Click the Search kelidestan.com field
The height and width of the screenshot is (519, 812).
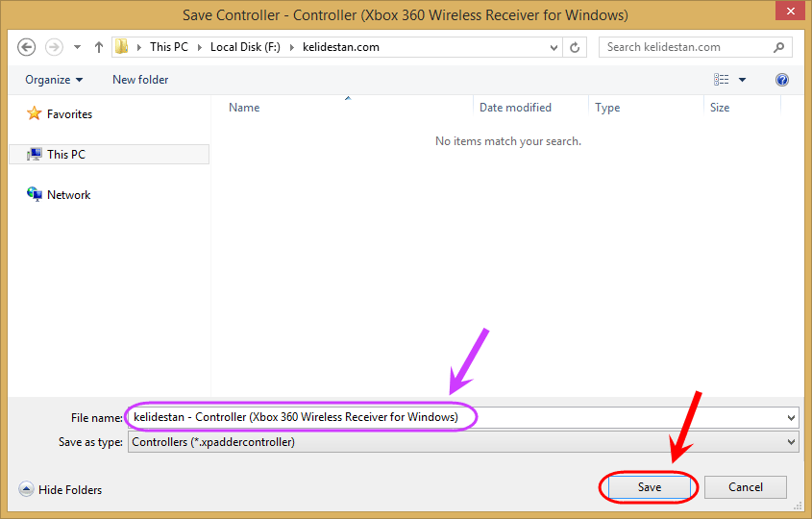pyautogui.click(x=695, y=47)
